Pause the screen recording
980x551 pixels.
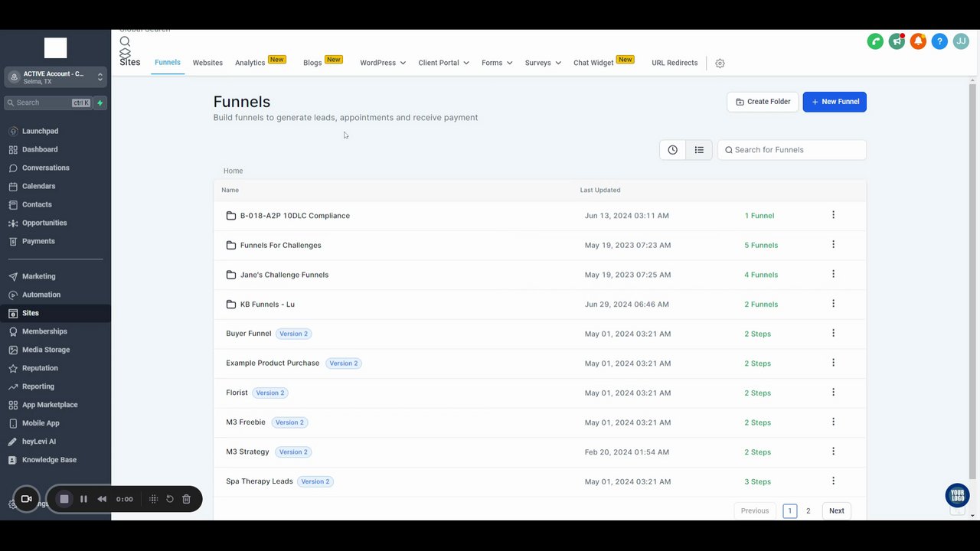tap(83, 499)
